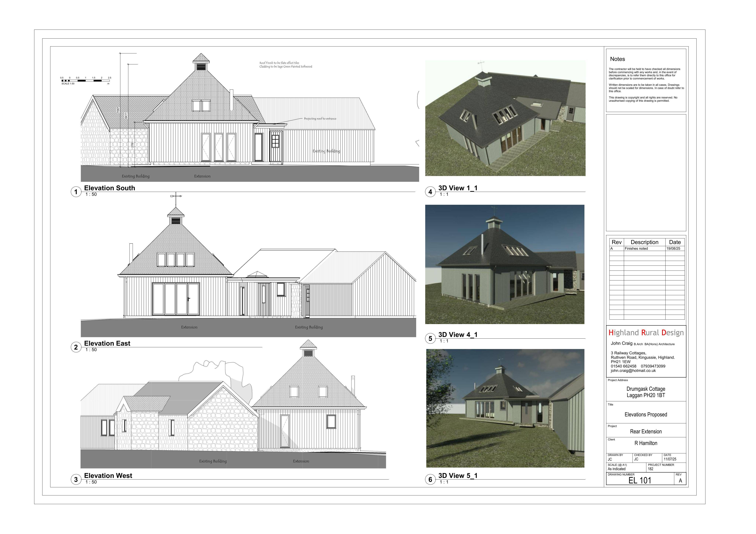Open the 3D View 5_1 render image
The width and height of the screenshot is (756, 534).
pyautogui.click(x=505, y=408)
